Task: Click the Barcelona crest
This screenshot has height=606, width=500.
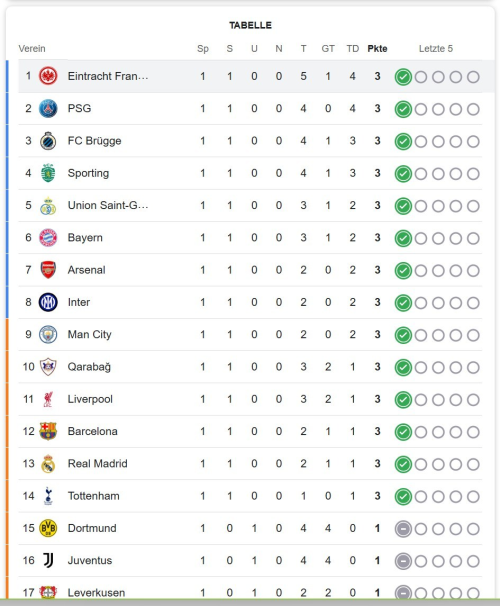Action: [x=48, y=431]
